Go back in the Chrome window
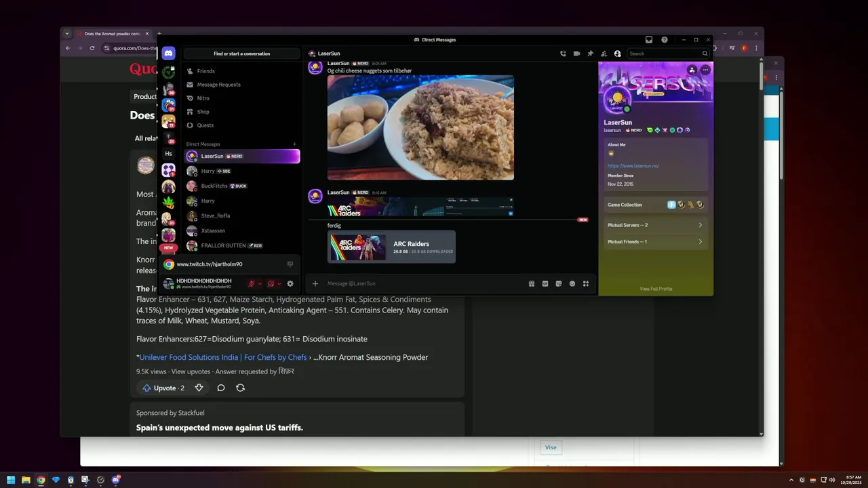 tap(68, 48)
